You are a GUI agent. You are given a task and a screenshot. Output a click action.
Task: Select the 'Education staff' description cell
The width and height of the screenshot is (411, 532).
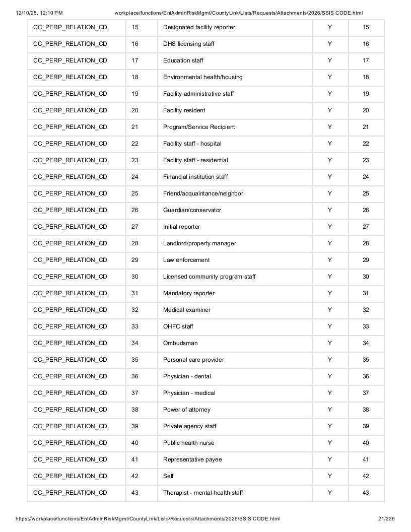pyautogui.click(x=235, y=60)
